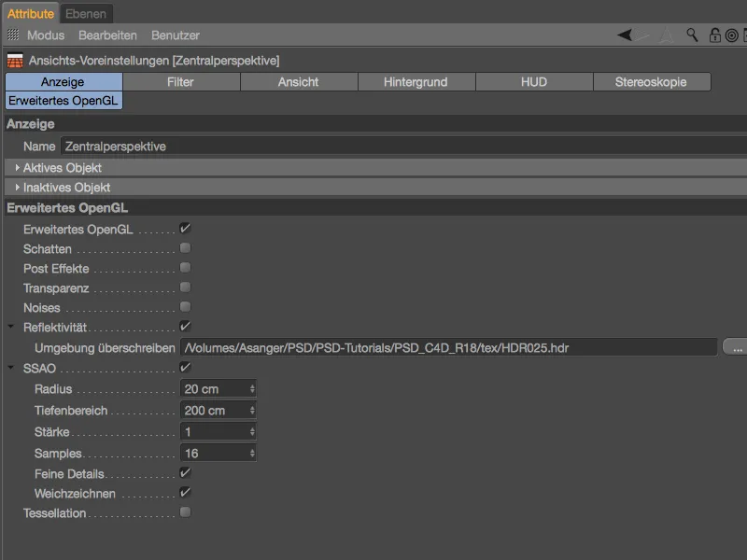Switch to the Attribute panel tab
747x560 pixels.
coord(31,14)
